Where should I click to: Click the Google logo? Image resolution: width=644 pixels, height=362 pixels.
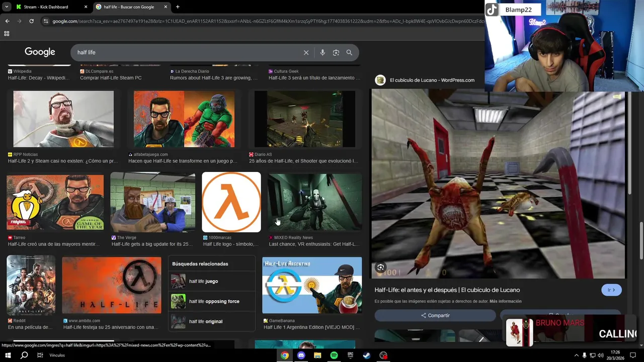pyautogui.click(x=40, y=52)
